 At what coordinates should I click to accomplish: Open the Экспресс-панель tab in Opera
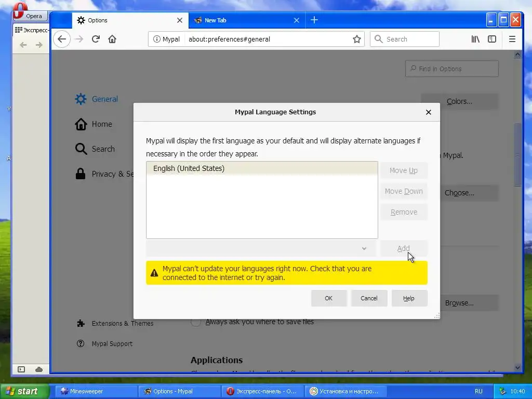32,30
